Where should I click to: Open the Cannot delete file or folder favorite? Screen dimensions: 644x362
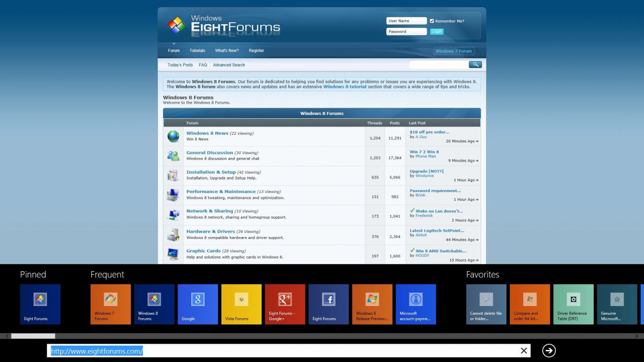(x=486, y=304)
